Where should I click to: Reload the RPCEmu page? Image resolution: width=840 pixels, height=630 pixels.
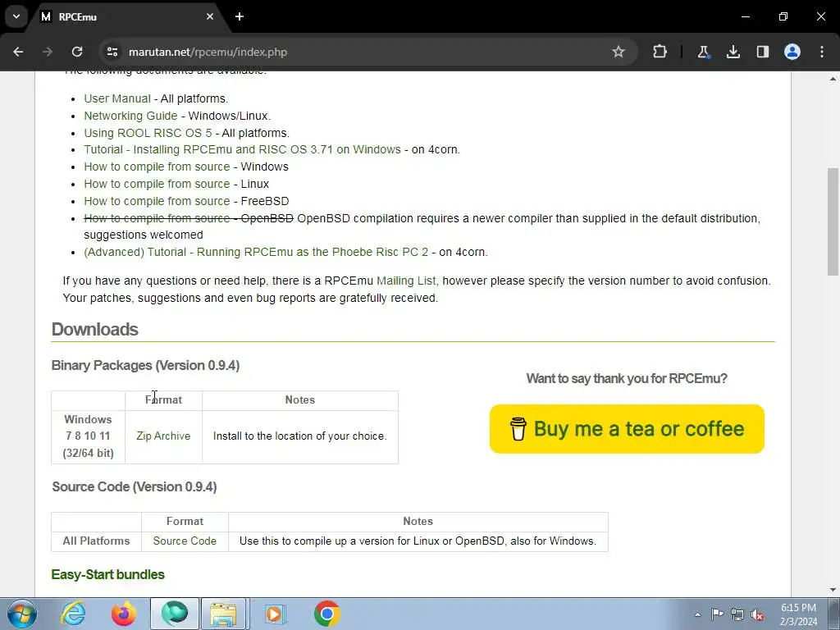[77, 52]
